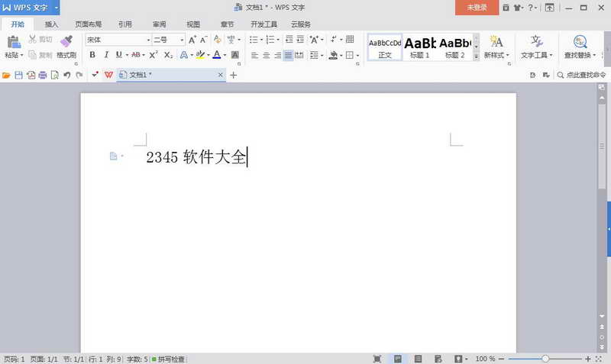Click the Undo arrow icon

(67, 75)
